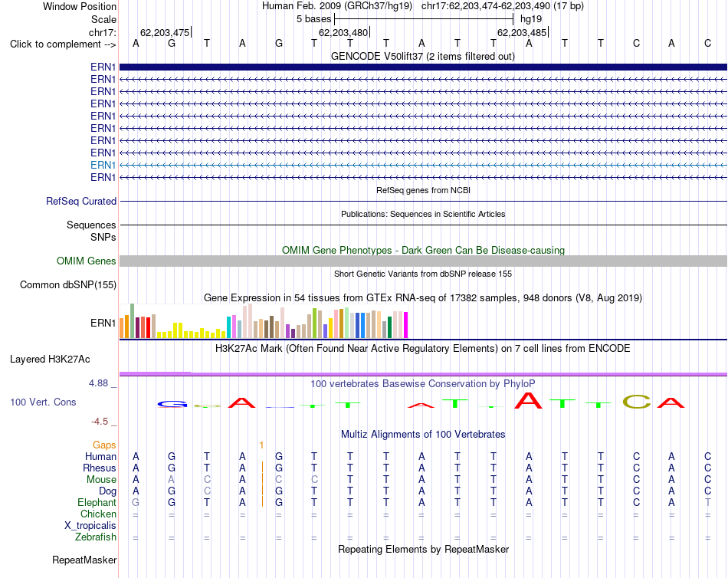Click the 4.88 PhyloP upper scale value
Screen dimensions: 728x578
[98, 383]
